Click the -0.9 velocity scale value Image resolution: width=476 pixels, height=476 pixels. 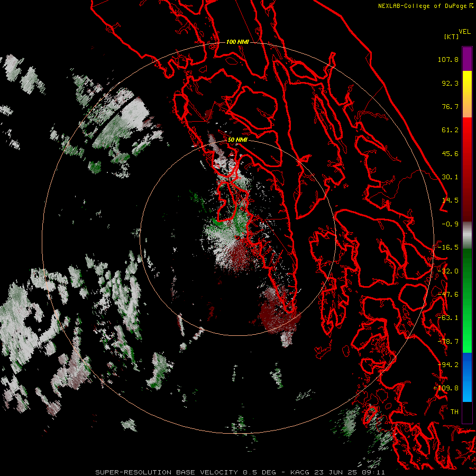click(x=450, y=224)
